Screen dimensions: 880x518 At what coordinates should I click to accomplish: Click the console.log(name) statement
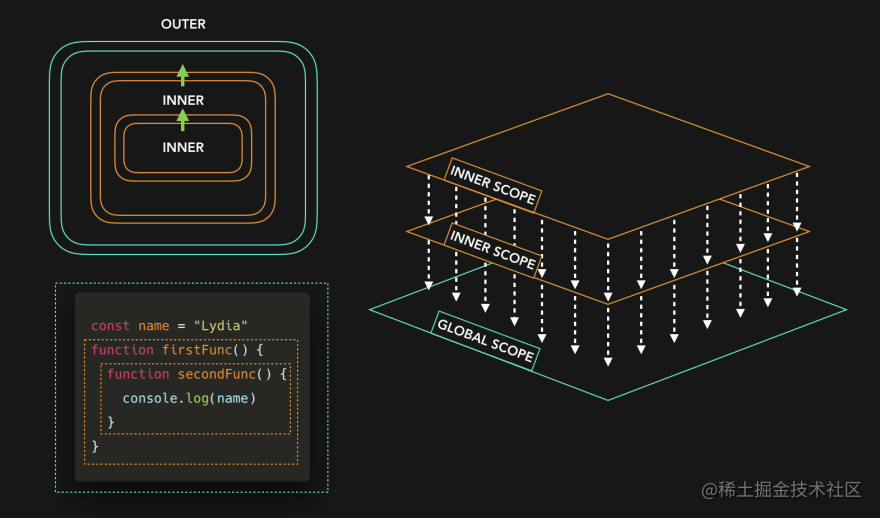[189, 398]
